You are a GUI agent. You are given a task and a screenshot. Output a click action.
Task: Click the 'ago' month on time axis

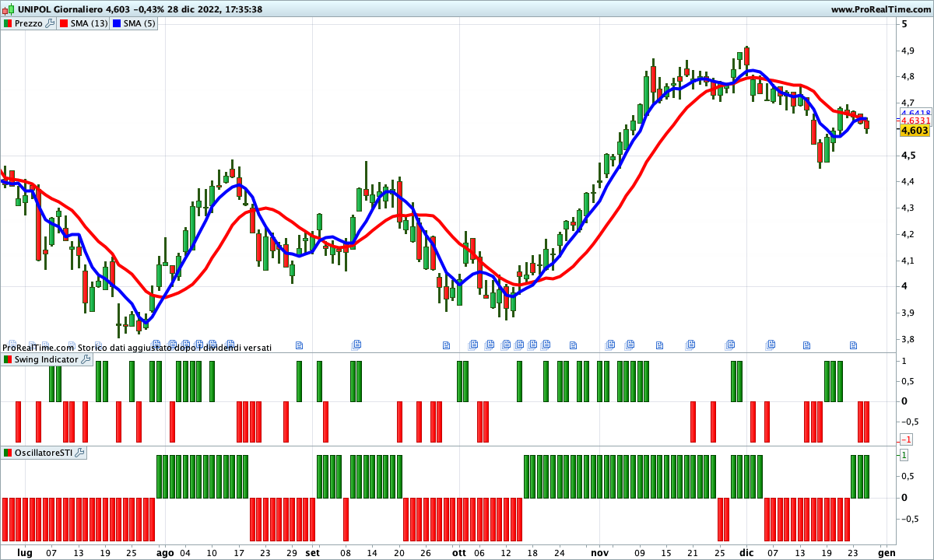pos(164,553)
